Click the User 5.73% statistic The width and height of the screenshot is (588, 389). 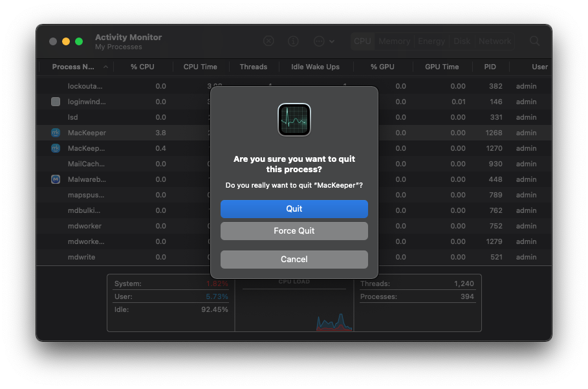tap(171, 296)
